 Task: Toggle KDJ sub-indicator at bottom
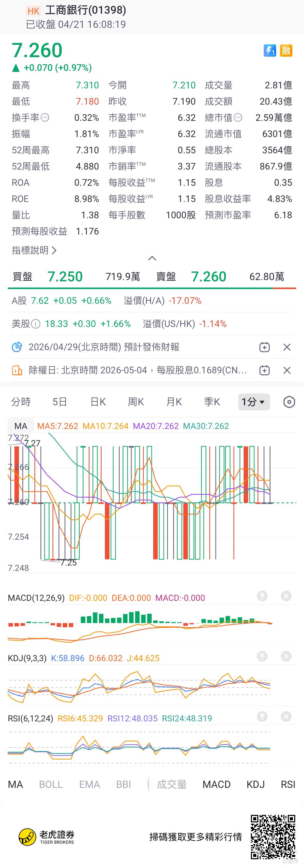pyautogui.click(x=256, y=785)
